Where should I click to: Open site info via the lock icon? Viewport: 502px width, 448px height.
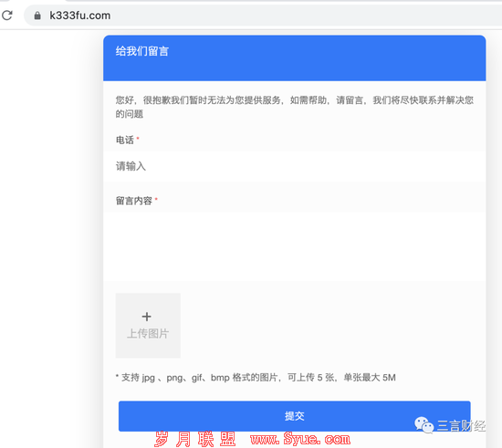[x=37, y=16]
